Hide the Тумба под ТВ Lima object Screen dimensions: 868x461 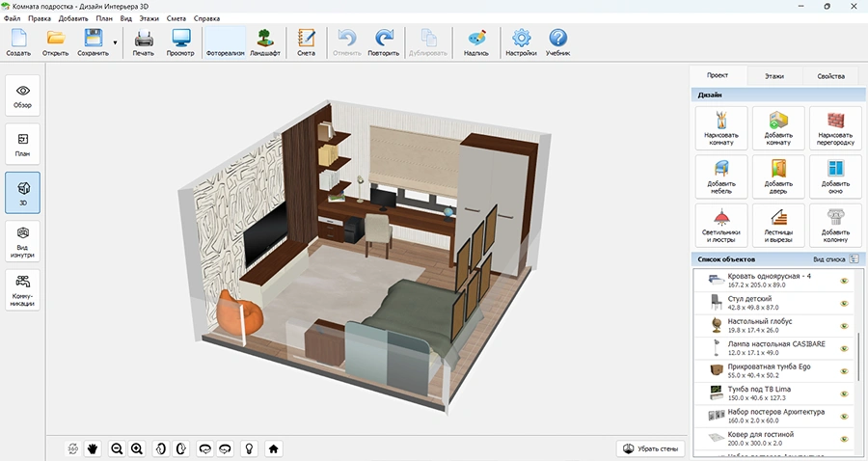pyautogui.click(x=843, y=393)
